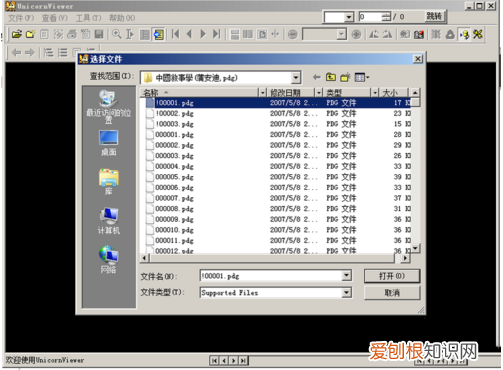Click the zoom out round minus icon
503x370 pixels.
(292, 34)
